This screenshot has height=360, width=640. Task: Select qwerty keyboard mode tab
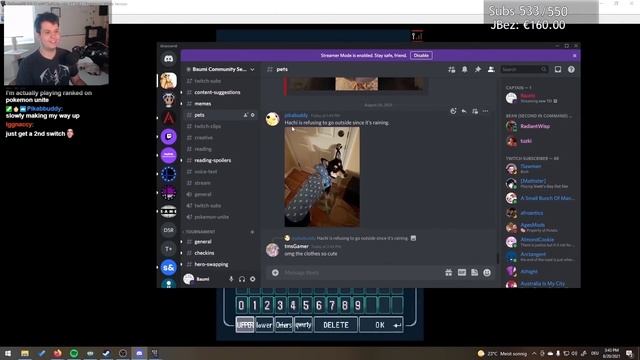tap(303, 325)
